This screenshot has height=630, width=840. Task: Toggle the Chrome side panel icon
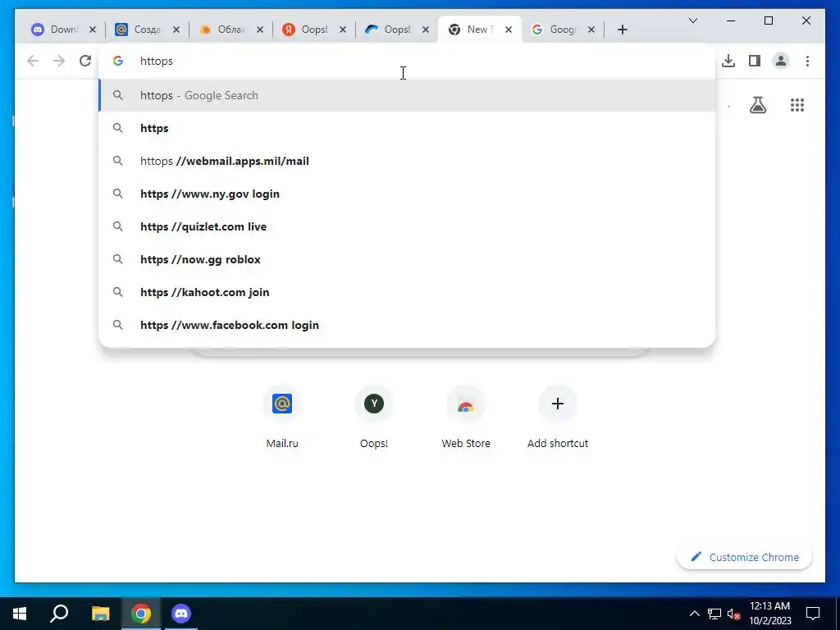point(755,61)
